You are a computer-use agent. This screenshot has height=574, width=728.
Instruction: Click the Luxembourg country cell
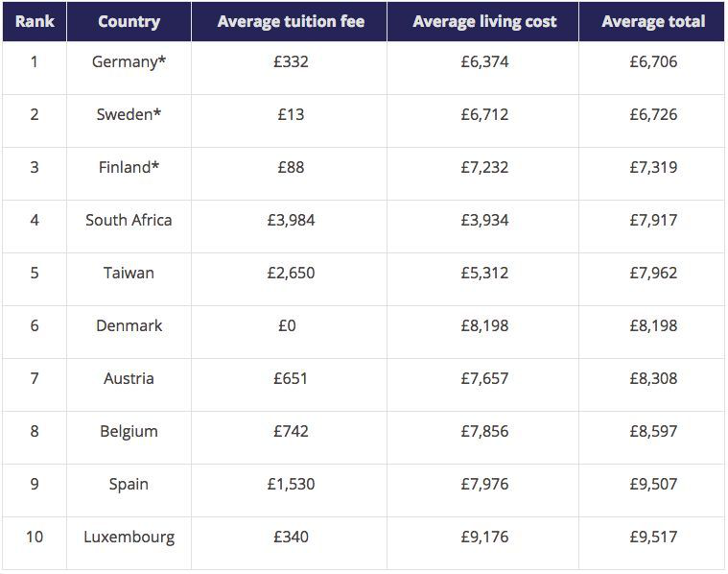pos(129,537)
